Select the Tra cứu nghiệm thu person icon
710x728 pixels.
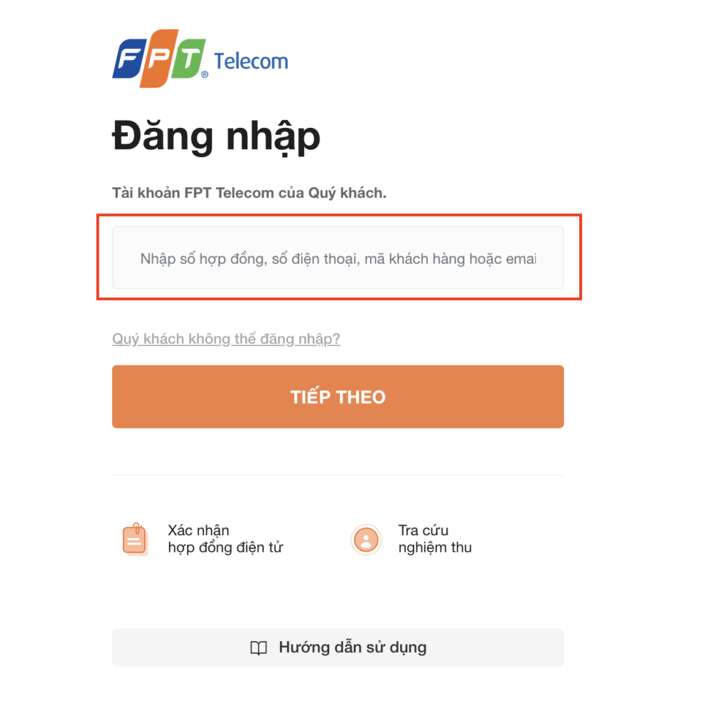[x=366, y=540]
